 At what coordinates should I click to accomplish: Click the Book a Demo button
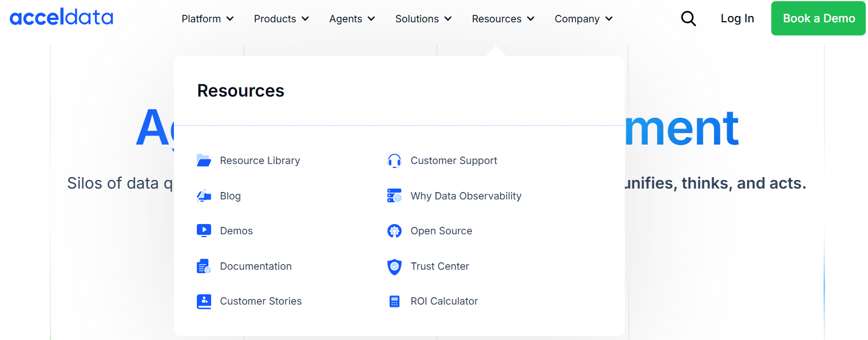pos(818,18)
